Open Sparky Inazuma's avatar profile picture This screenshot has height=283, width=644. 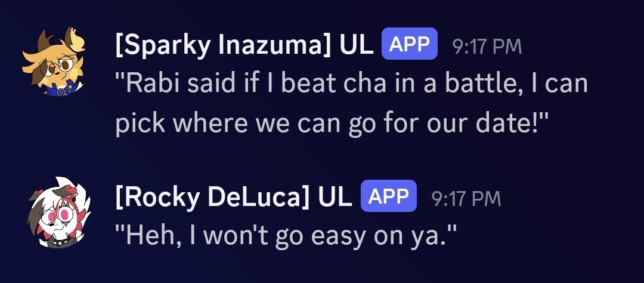tap(53, 61)
